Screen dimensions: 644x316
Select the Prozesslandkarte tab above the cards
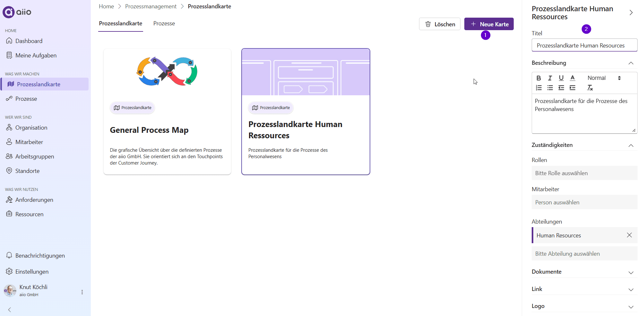click(x=121, y=23)
